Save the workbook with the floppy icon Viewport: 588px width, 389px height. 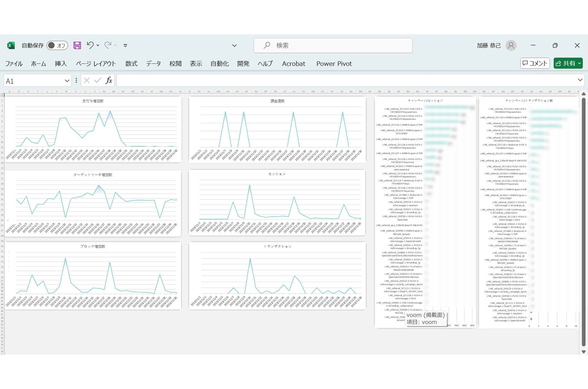pyautogui.click(x=77, y=45)
